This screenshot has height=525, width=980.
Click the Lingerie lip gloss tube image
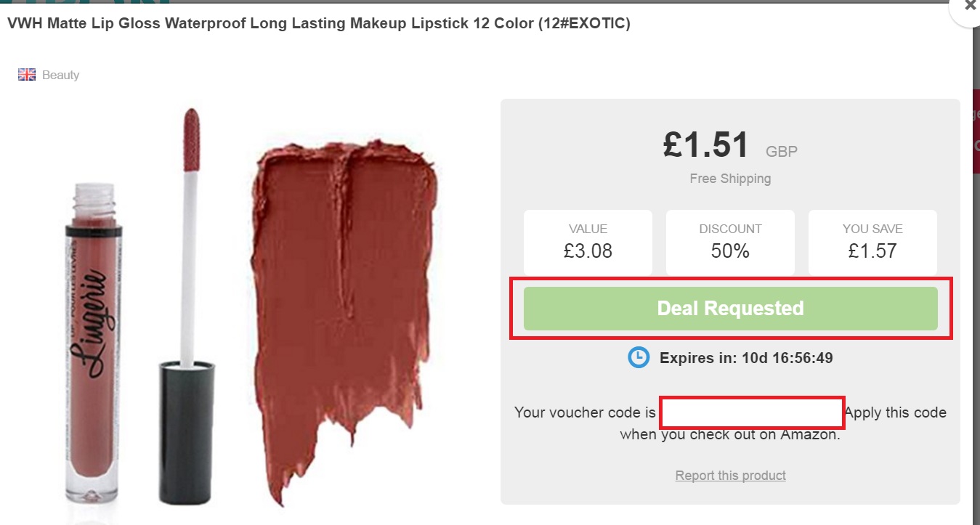pos(91,341)
